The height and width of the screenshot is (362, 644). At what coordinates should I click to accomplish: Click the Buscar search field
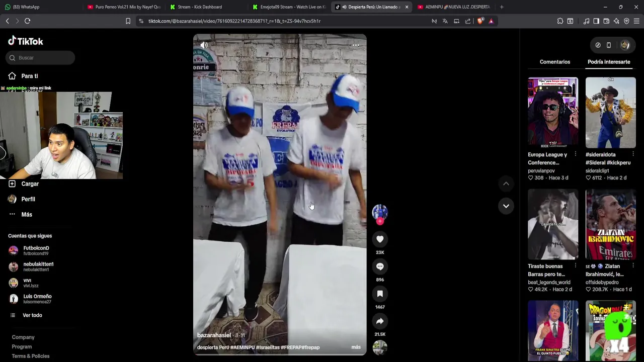(x=41, y=58)
